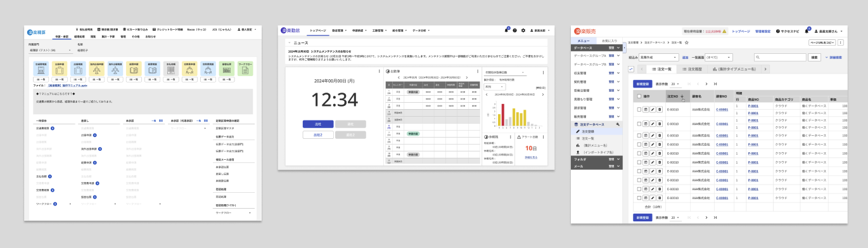Open settings gear in 楽楽勤怠 header
The image size is (868, 248).
click(x=523, y=30)
